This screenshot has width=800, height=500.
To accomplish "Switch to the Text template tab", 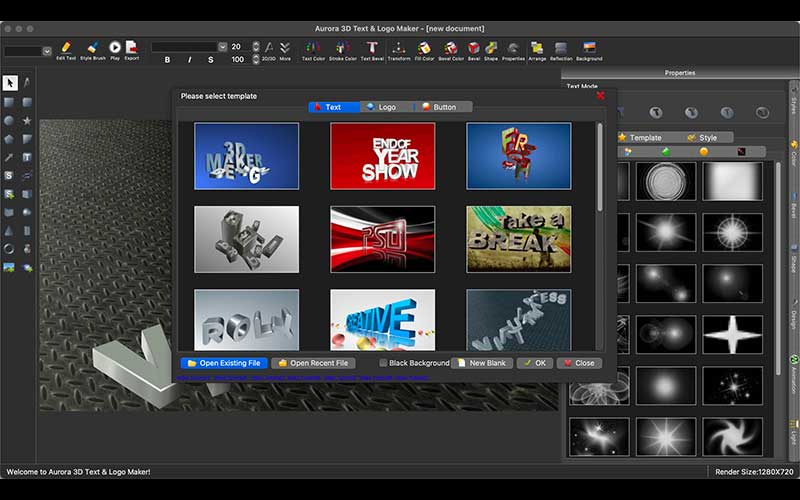I will (334, 107).
